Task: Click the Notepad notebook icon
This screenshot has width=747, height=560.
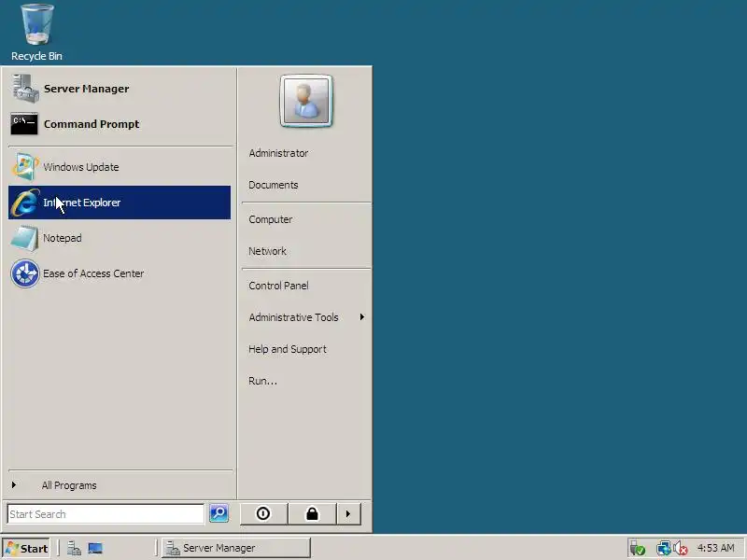Action: point(25,238)
